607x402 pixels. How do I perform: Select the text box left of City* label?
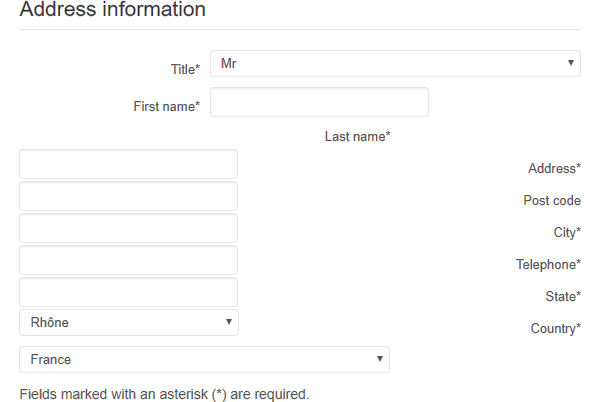128,228
